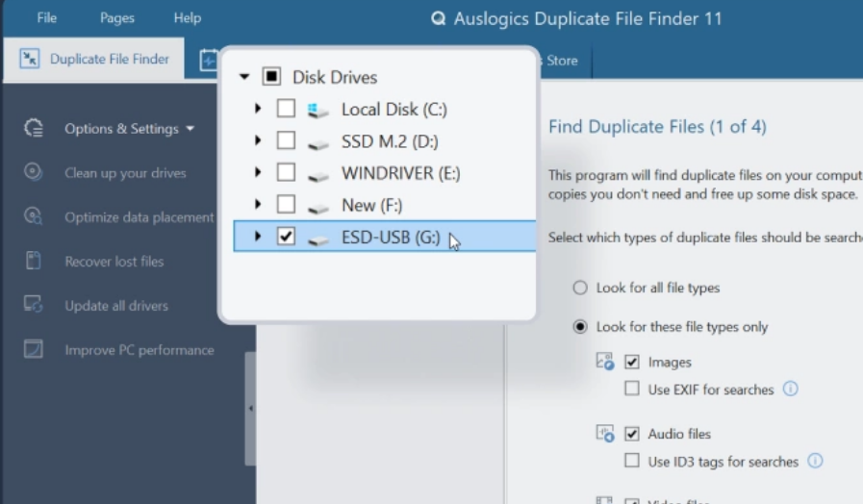This screenshot has height=504, width=863.
Task: Enable Use EXIF for searches
Action: pos(632,389)
